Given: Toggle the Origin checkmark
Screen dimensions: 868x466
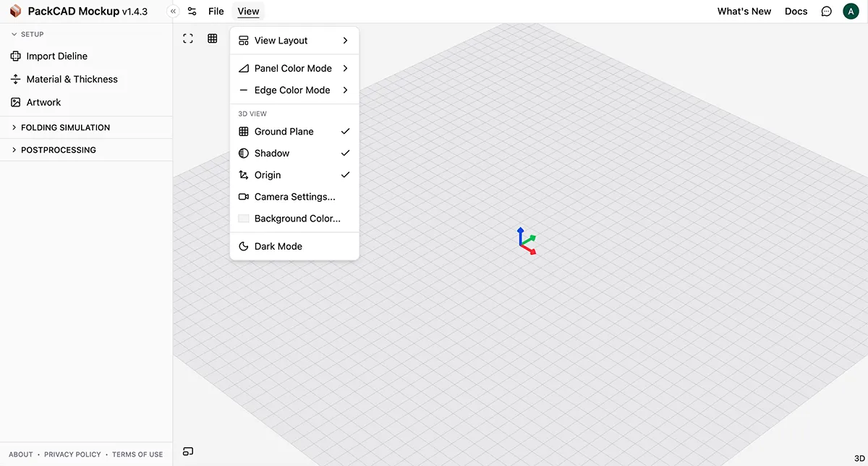Looking at the screenshot, I should click(x=345, y=175).
